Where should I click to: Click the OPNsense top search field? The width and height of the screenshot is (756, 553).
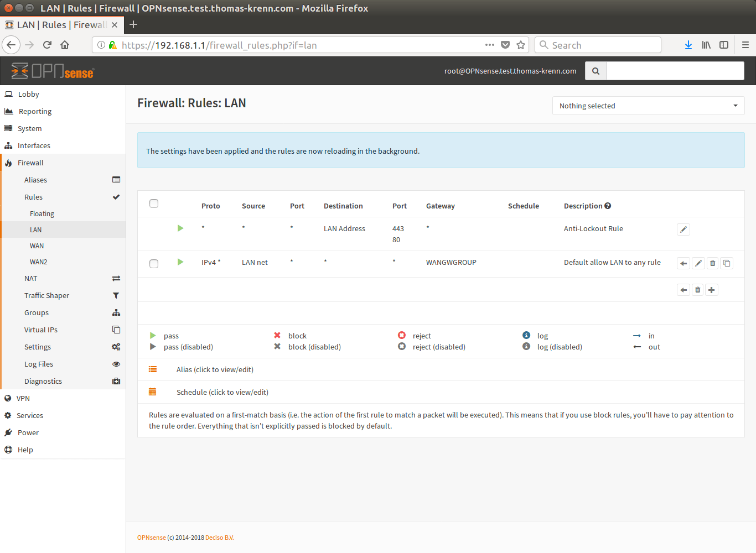pos(675,71)
